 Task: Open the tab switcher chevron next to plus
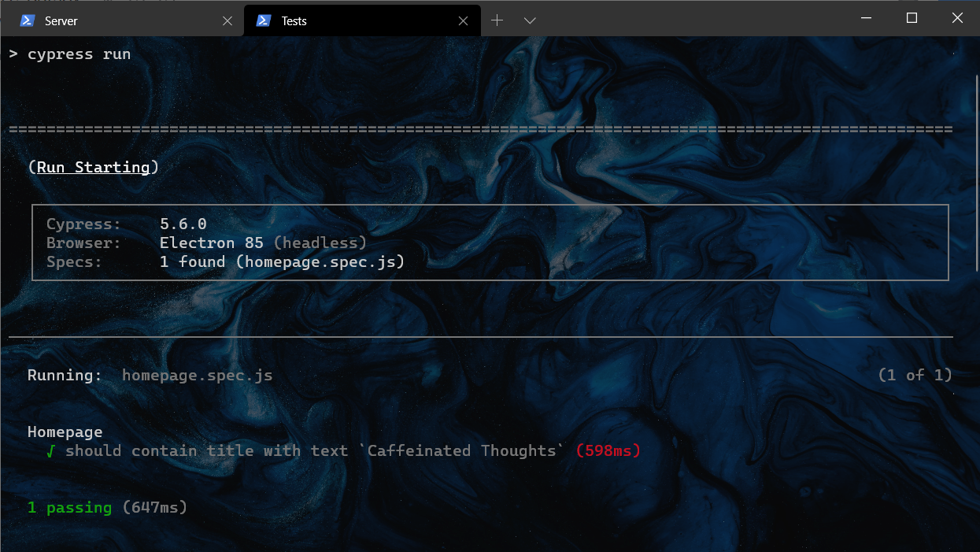pyautogui.click(x=529, y=20)
